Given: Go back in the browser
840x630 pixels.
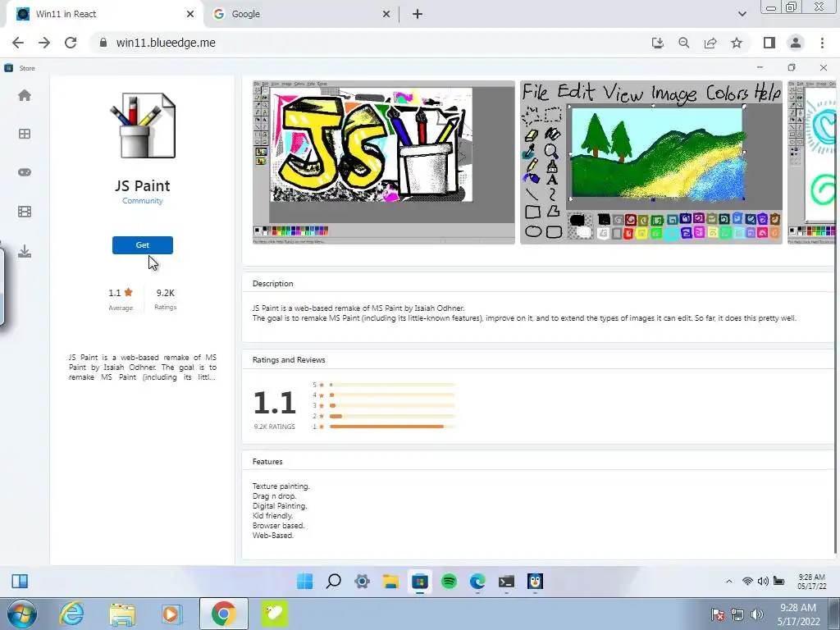Looking at the screenshot, I should pos(18,43).
